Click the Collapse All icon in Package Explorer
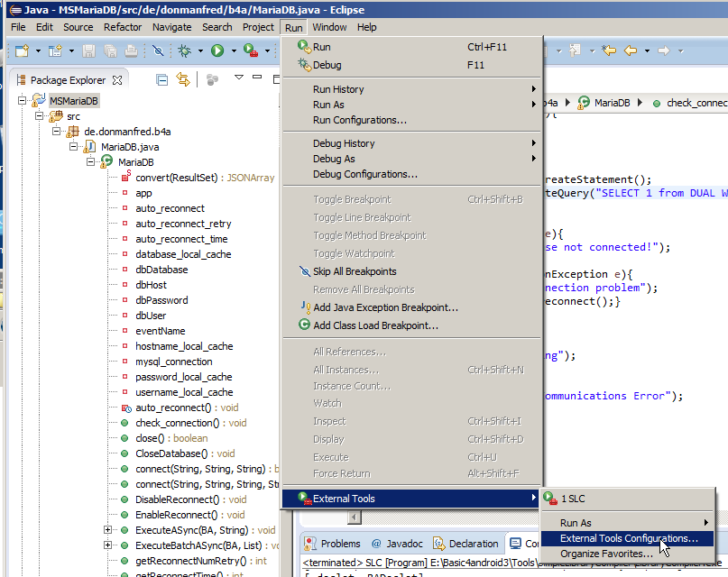The image size is (728, 577). pyautogui.click(x=162, y=80)
